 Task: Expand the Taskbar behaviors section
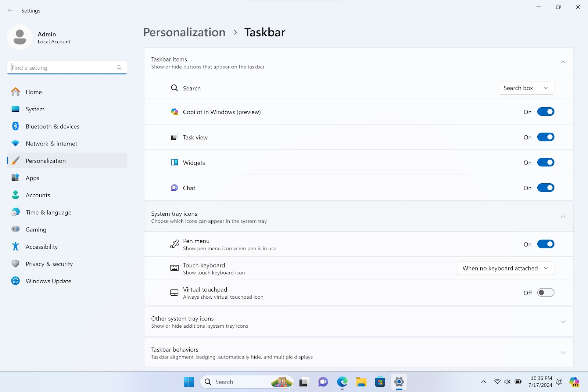coord(563,352)
